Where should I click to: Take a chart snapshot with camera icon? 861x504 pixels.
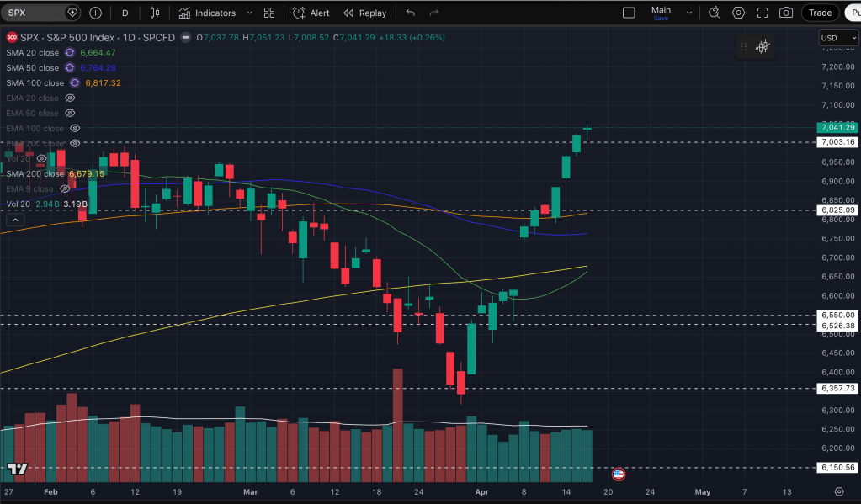coord(785,13)
